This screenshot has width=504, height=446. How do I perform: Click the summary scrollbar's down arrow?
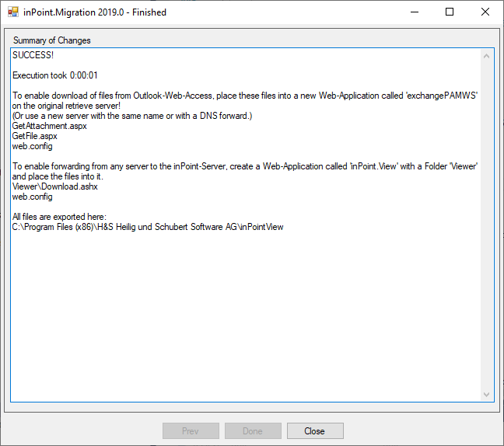point(487,395)
